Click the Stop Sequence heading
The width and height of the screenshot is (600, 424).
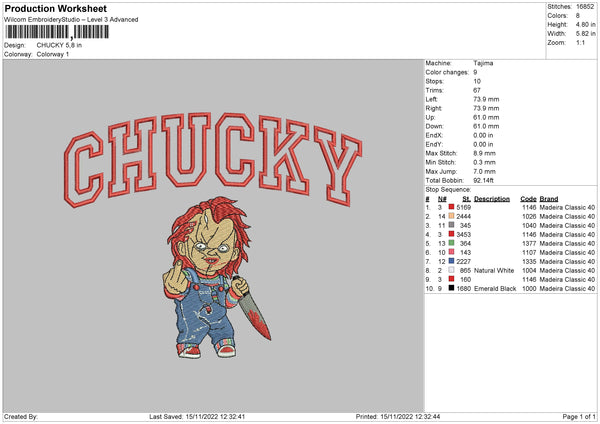point(448,190)
